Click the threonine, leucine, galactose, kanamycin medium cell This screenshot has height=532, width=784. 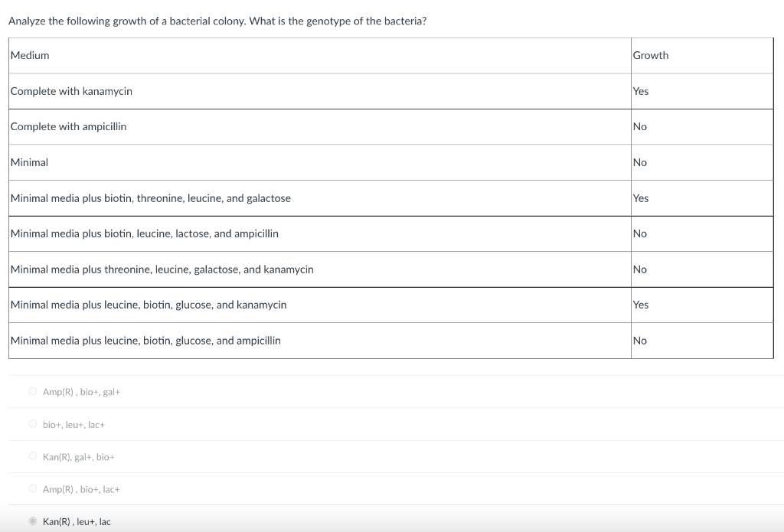pos(162,269)
